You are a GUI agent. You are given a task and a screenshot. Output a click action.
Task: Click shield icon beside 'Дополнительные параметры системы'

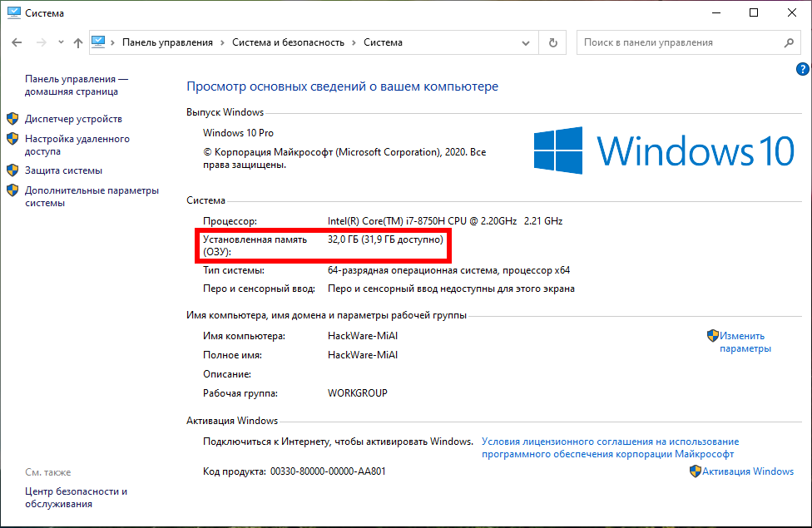pyautogui.click(x=13, y=190)
